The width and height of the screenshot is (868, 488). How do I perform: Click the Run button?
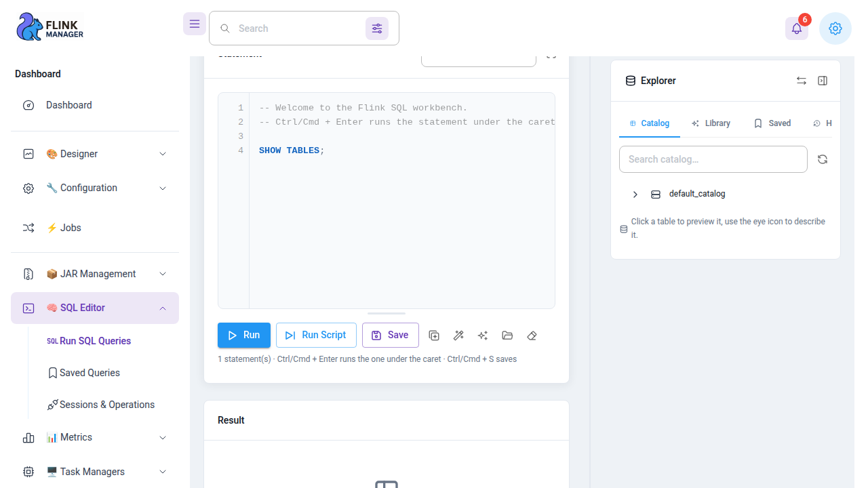pos(244,335)
